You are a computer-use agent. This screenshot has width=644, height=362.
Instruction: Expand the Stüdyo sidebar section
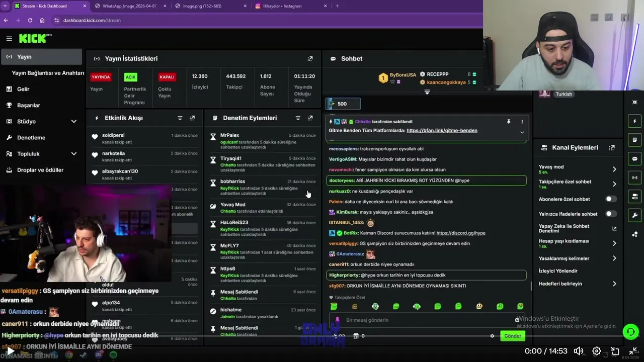[73, 122]
